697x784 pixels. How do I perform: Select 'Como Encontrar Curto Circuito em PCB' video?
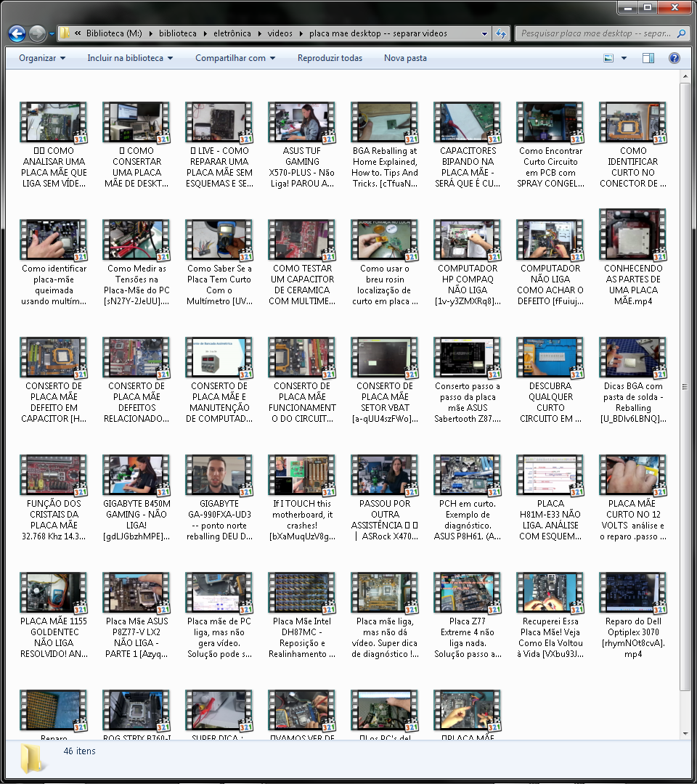(550, 145)
